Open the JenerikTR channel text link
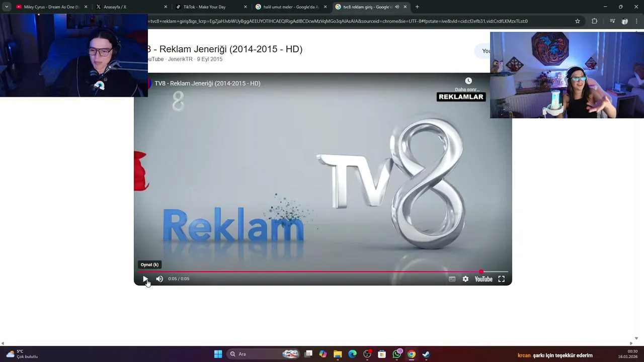644x362 pixels. click(180, 59)
